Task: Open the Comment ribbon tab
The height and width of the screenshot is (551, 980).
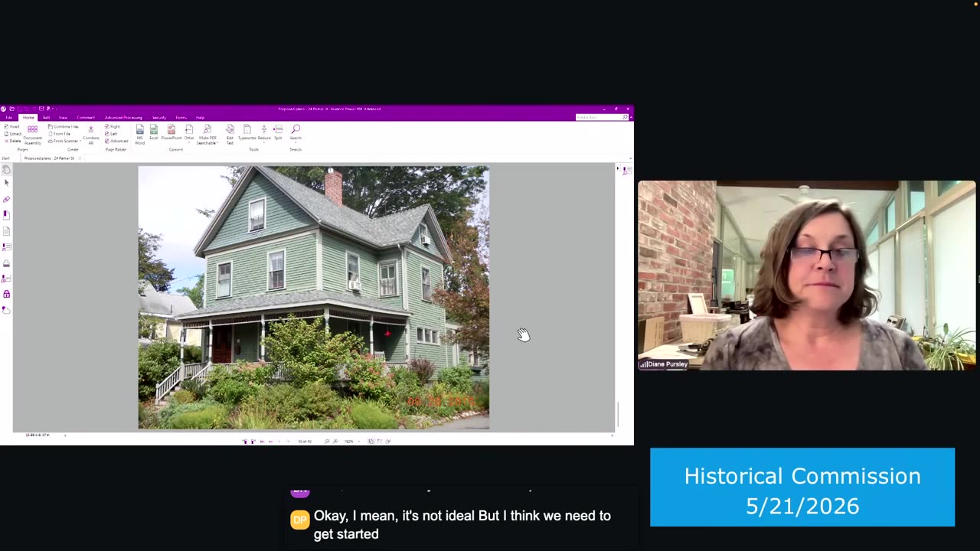Action: 86,118
